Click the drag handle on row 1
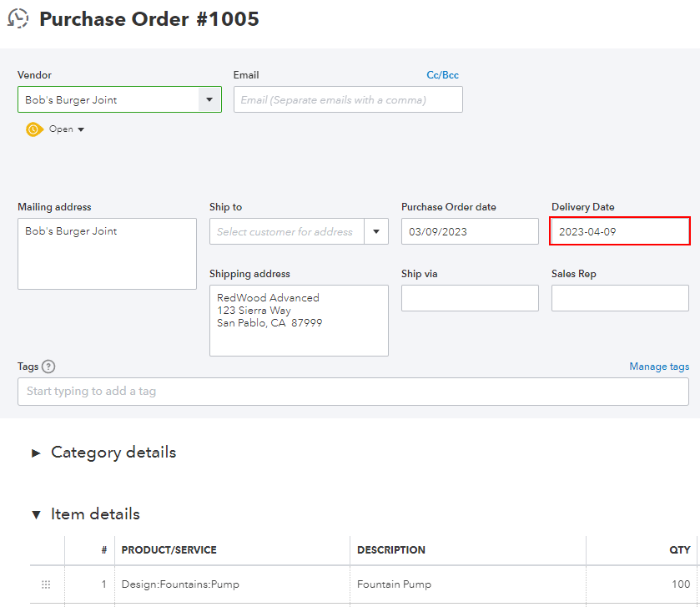Image resolution: width=700 pixels, height=607 pixels. (x=46, y=584)
